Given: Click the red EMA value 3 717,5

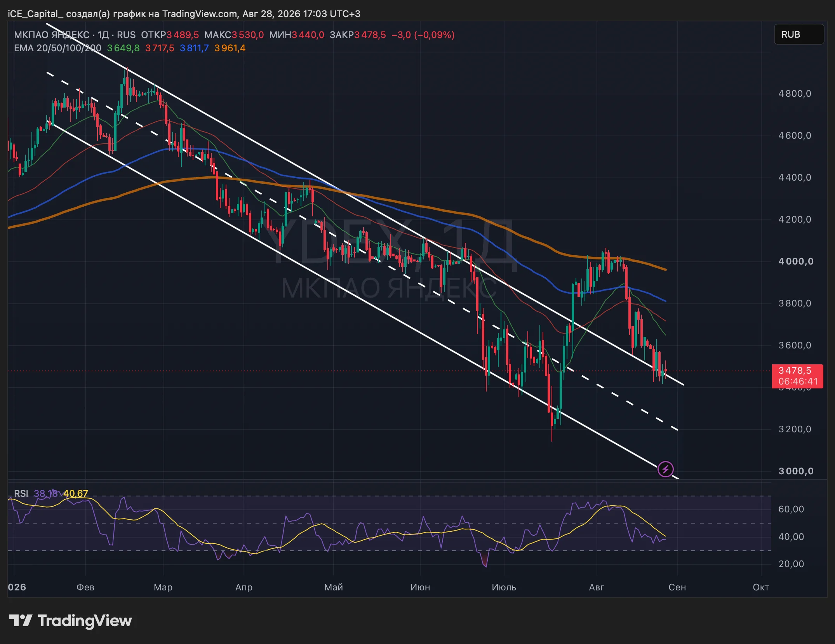Looking at the screenshot, I should (160, 48).
